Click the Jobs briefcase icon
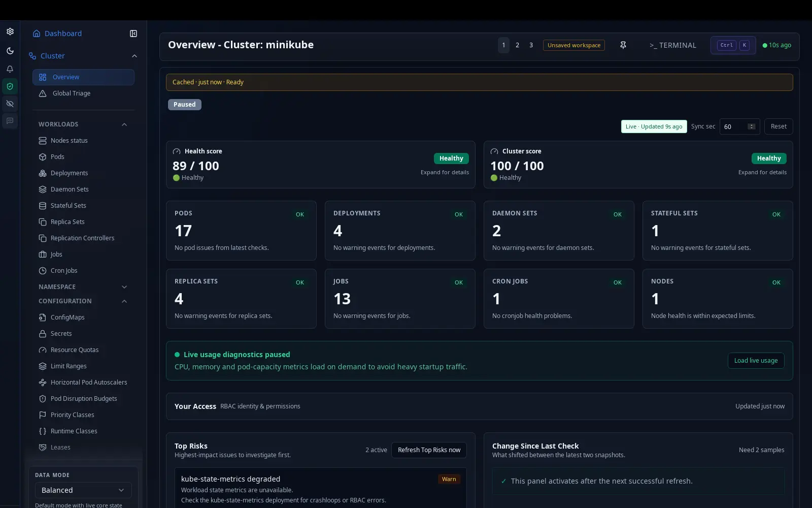 pyautogui.click(x=43, y=255)
